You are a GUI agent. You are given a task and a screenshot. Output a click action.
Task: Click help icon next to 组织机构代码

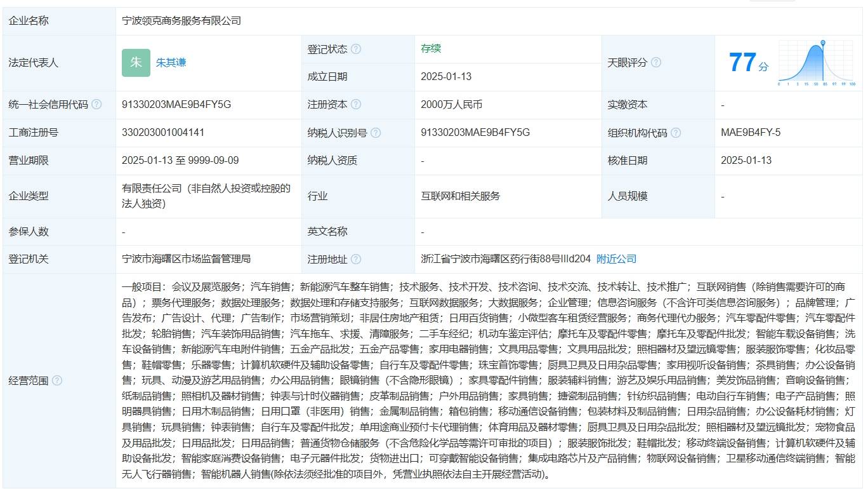pyautogui.click(x=676, y=133)
